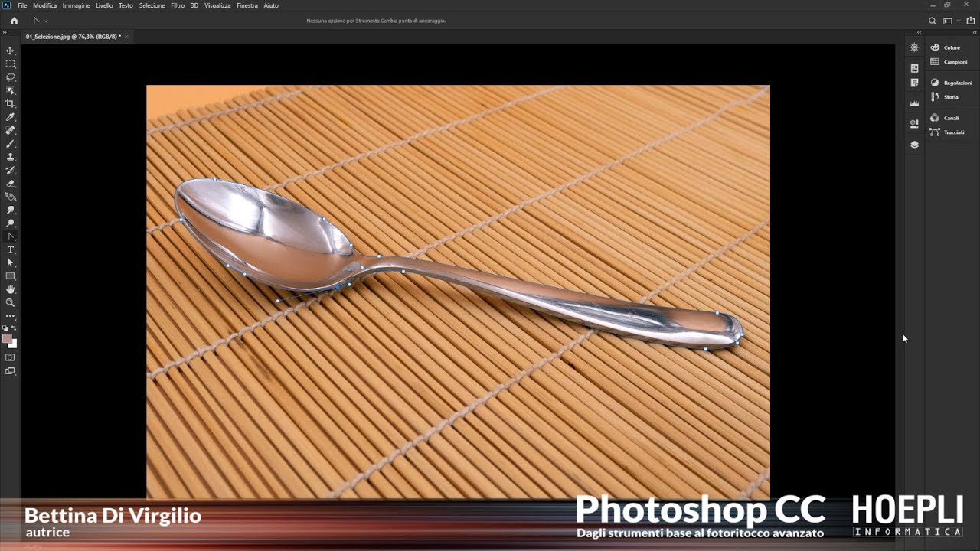The width and height of the screenshot is (980, 551).
Task: Select the Clone Stamp tool
Action: coord(10,157)
